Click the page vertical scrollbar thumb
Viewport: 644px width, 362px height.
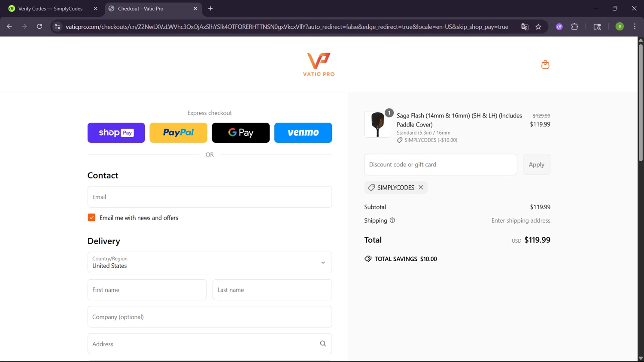coord(641,102)
